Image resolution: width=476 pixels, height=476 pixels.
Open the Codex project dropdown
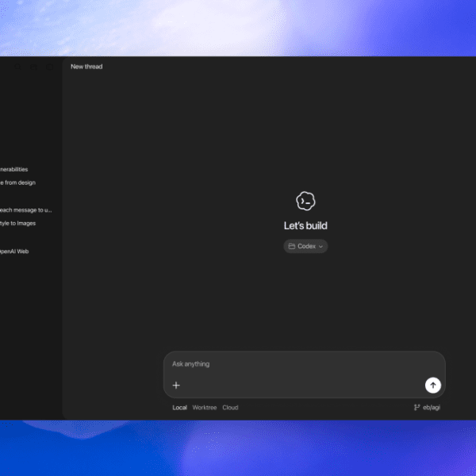click(305, 246)
